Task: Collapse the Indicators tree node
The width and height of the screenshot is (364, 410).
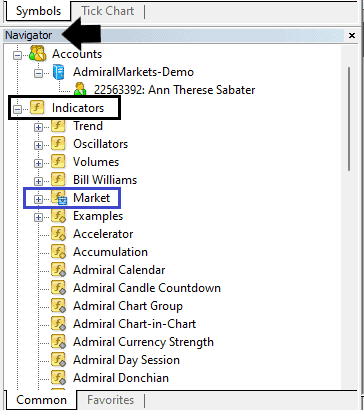Action: click(x=17, y=109)
